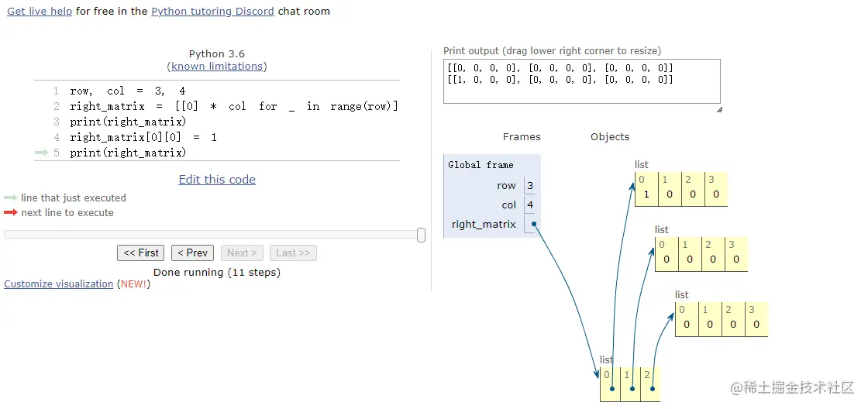The height and width of the screenshot is (409, 868).
Task: Go to first step with << First
Action: click(x=141, y=253)
